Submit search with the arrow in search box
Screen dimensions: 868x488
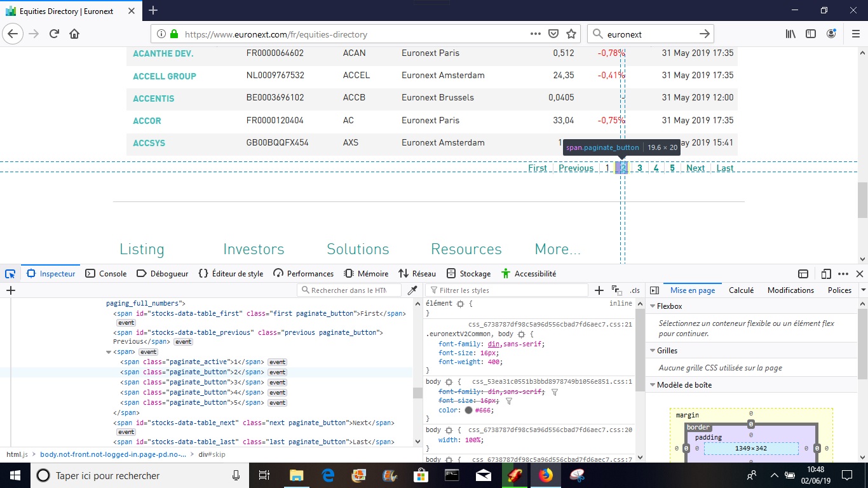(x=704, y=34)
